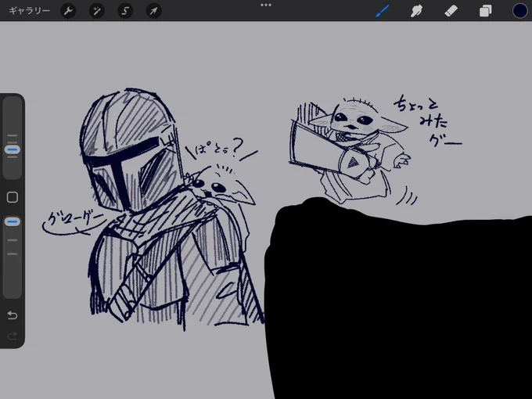This screenshot has height=399, width=532.
Task: Activate the Transform arrow tool
Action: (153, 11)
